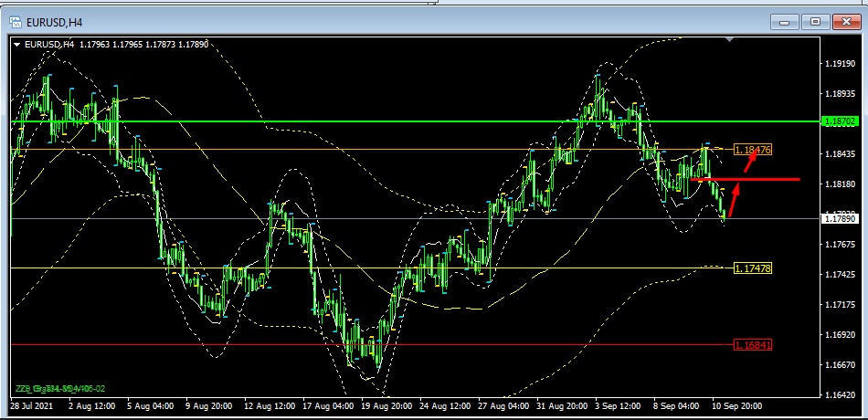Image resolution: width=868 pixels, height=420 pixels.
Task: Select the yellow 1.17478 level label
Action: coord(753,268)
